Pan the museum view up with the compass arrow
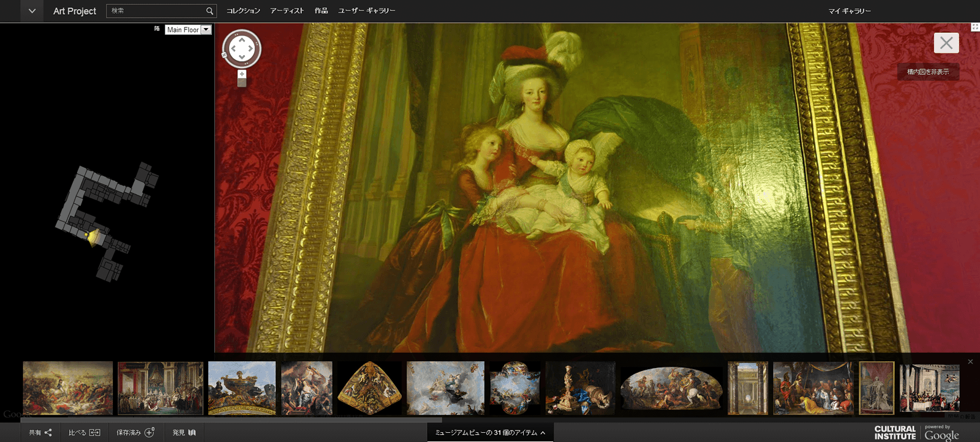 pyautogui.click(x=242, y=39)
